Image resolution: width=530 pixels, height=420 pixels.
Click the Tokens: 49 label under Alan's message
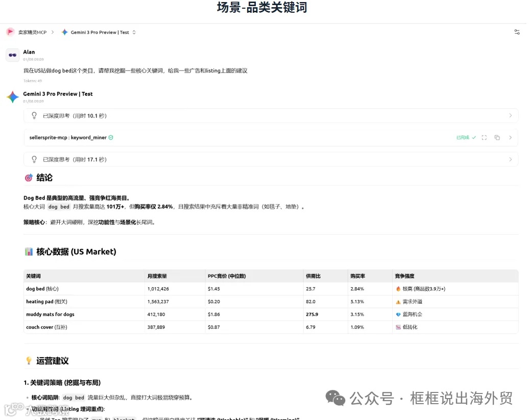[32, 80]
